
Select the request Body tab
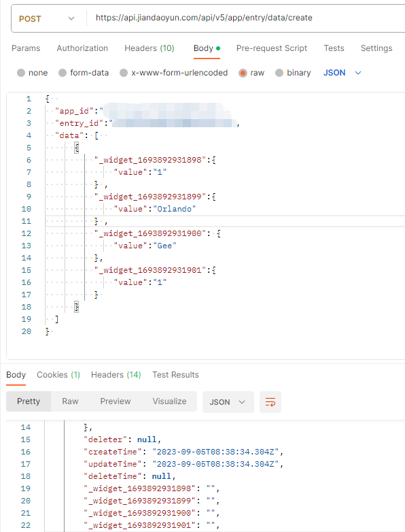pos(207,48)
